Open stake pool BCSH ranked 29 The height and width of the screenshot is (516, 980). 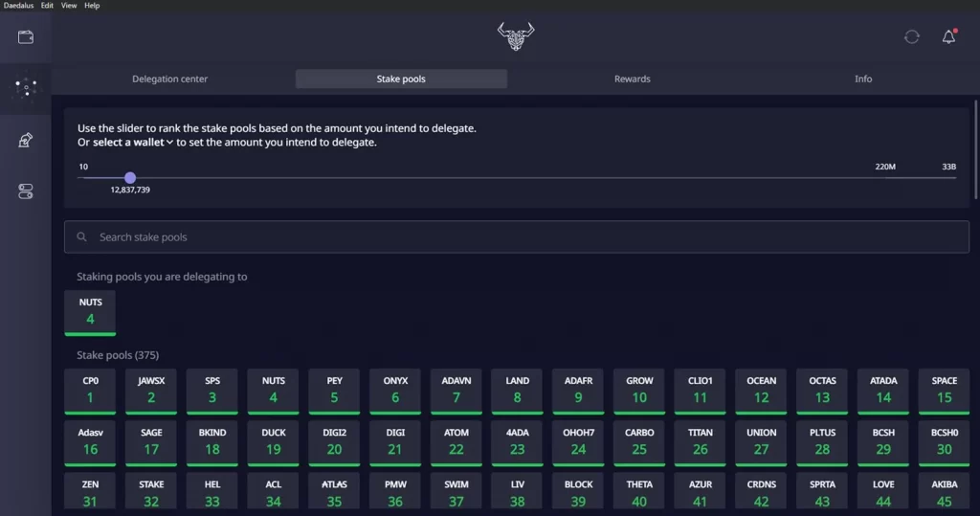(x=883, y=443)
